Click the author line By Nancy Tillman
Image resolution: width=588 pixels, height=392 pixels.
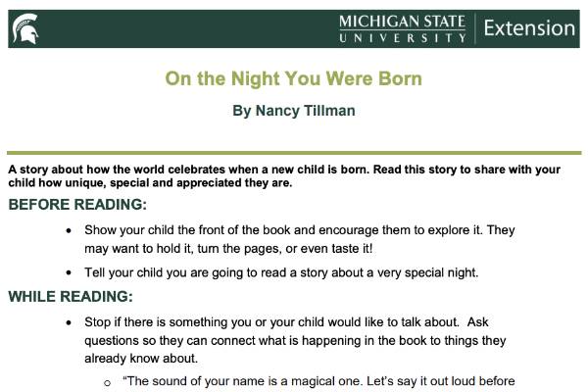[x=294, y=111]
